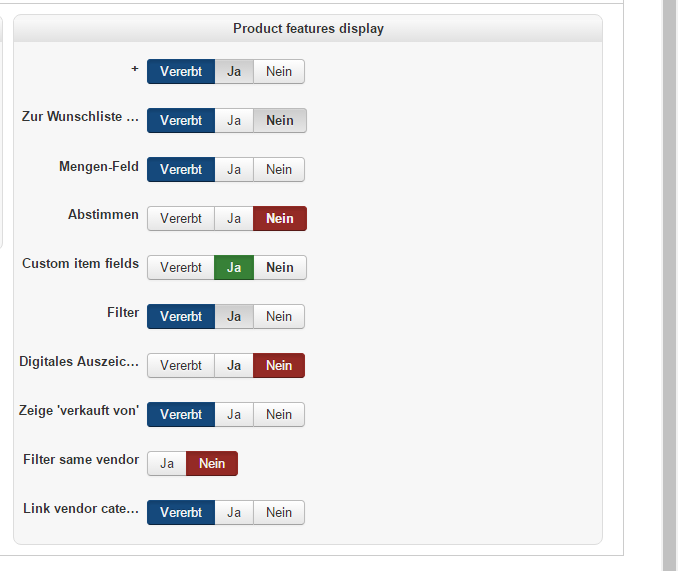This screenshot has height=571, width=681.
Task: Click Nein for Filter same vendor
Action: 212,464
